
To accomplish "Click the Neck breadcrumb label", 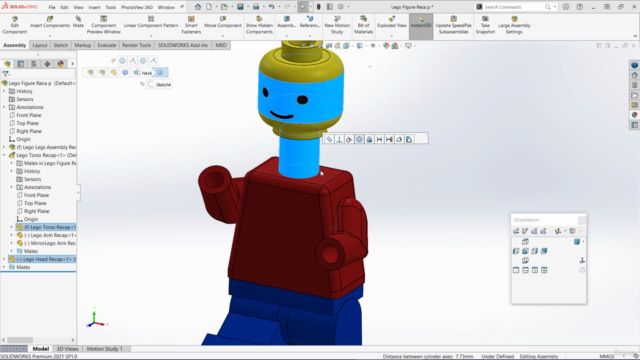I will pos(147,73).
